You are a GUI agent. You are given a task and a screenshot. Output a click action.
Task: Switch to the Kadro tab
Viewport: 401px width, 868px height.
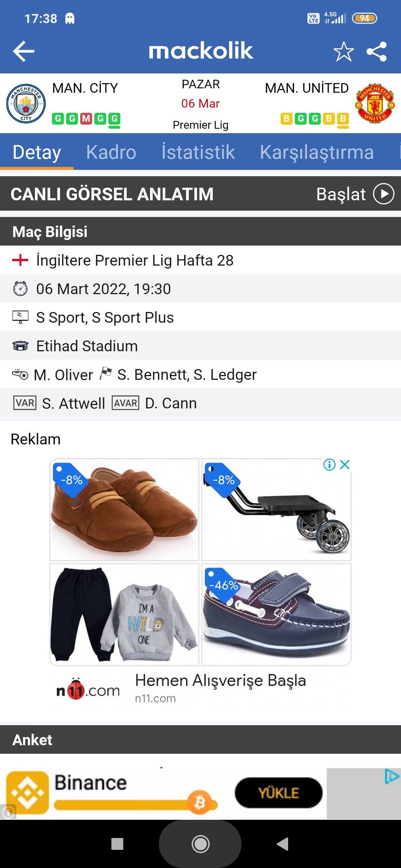coord(111,152)
